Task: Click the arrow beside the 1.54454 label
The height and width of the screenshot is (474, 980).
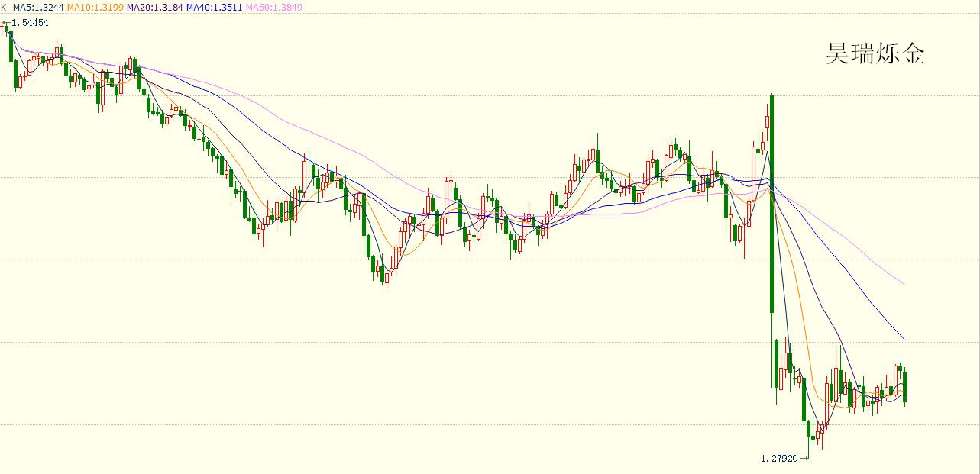Action: (x=6, y=23)
